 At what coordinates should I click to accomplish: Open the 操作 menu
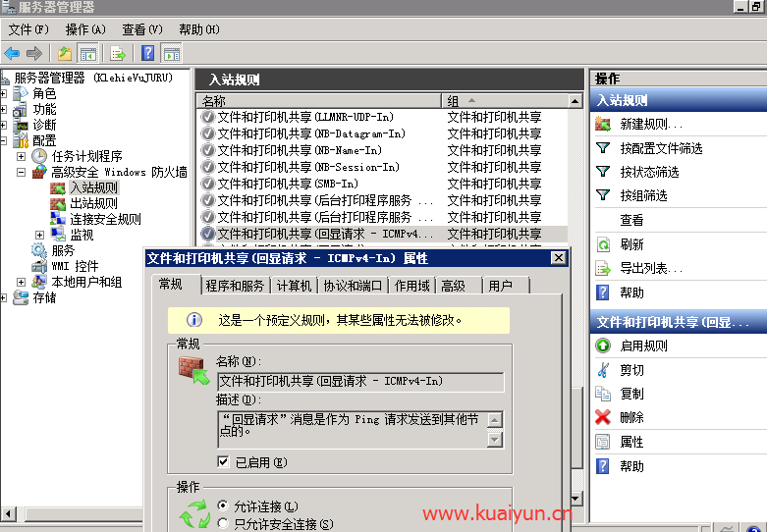click(x=84, y=29)
